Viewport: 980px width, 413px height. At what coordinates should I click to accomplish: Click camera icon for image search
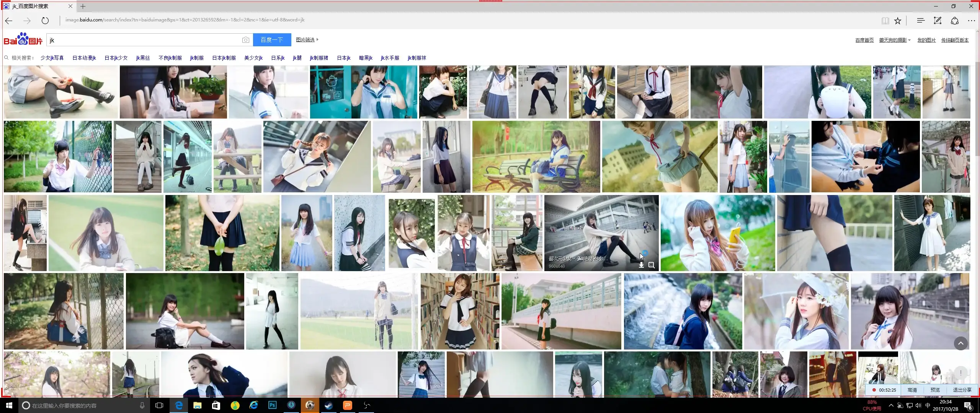click(x=246, y=40)
